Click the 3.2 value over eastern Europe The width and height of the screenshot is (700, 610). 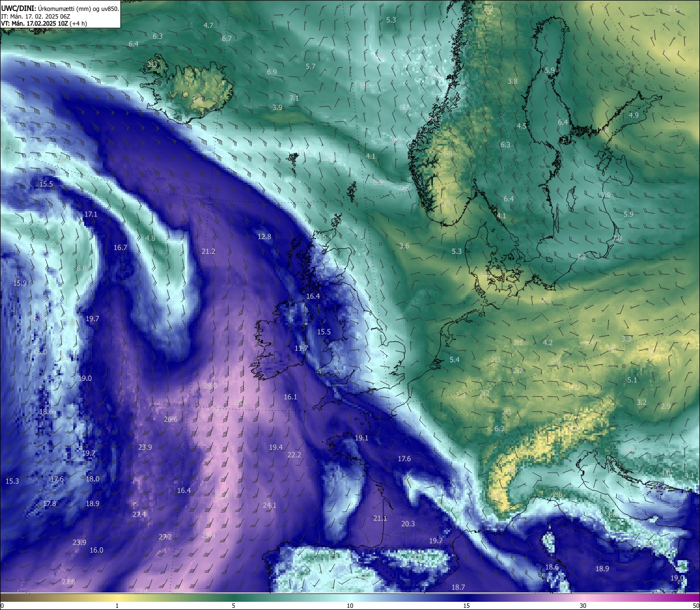point(641,403)
